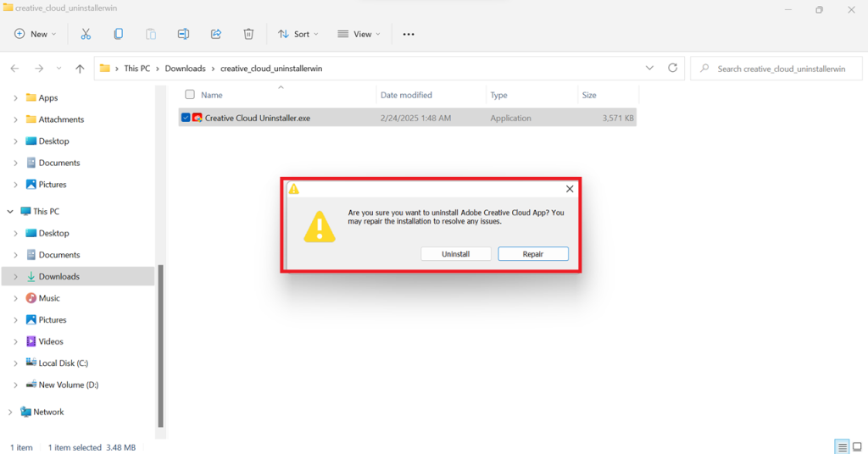Expand the Attachments folder in sidebar
Screen dimensions: 868x454
[15, 119]
